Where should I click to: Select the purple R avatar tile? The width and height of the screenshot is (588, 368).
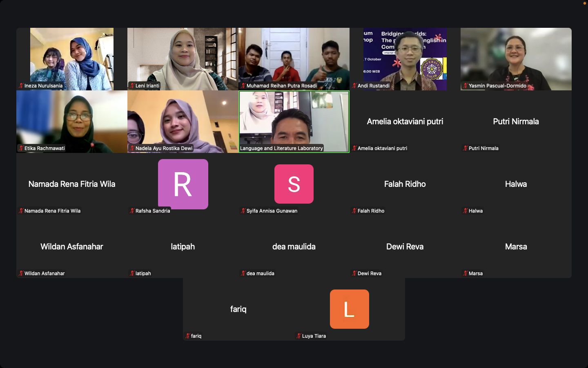pos(183,184)
